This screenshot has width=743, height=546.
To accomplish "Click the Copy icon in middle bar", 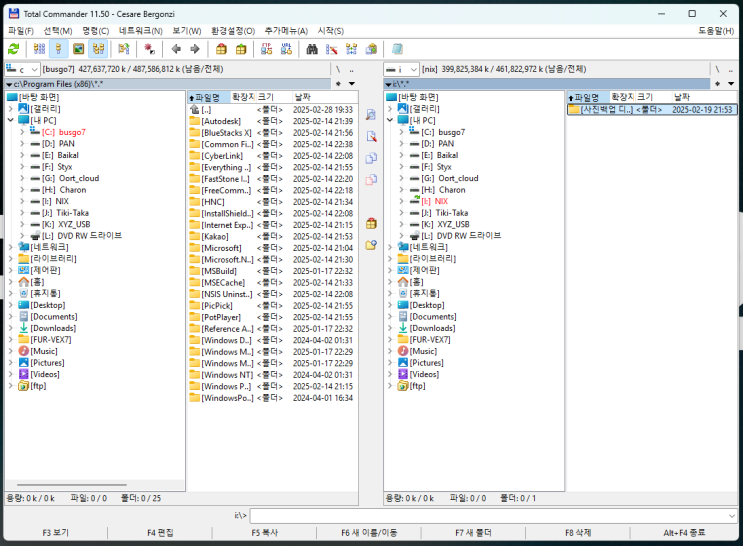I will (371, 158).
